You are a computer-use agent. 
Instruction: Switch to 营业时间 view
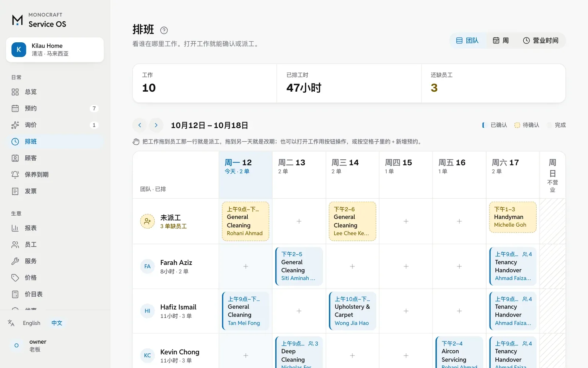pyautogui.click(x=541, y=40)
